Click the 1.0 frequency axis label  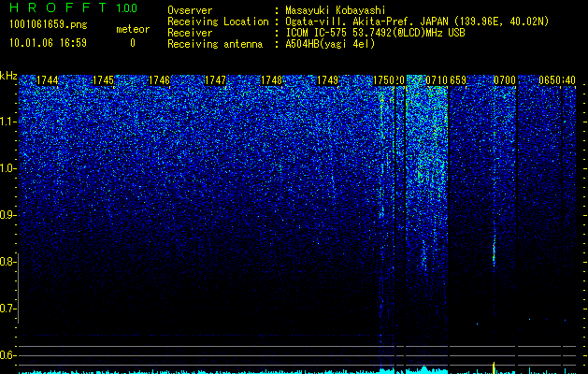pyautogui.click(x=7, y=168)
